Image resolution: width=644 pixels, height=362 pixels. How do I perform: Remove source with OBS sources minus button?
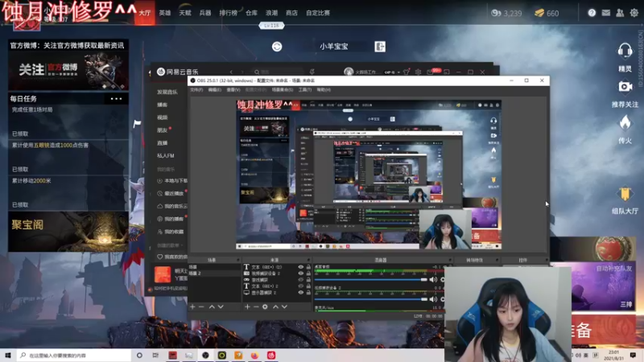tap(256, 306)
